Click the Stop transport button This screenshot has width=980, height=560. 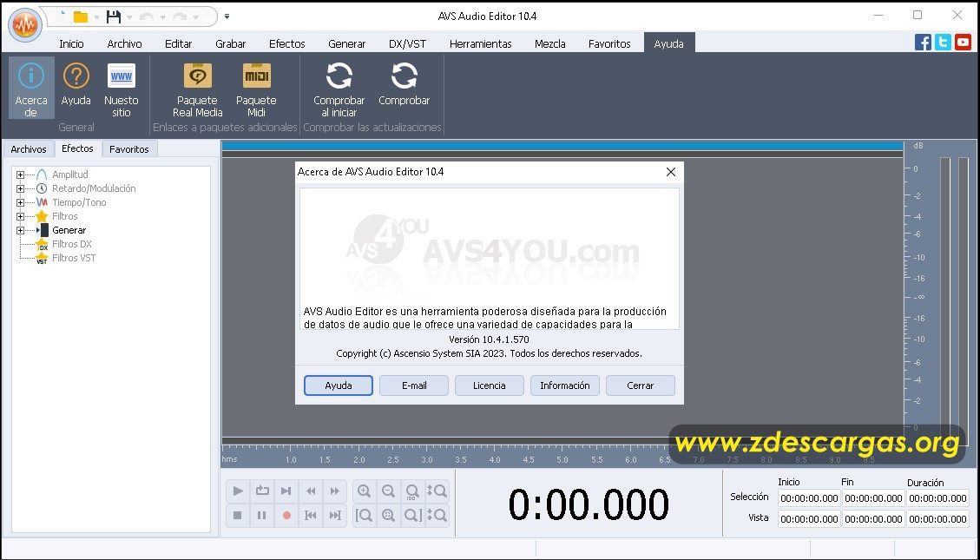pos(238,516)
